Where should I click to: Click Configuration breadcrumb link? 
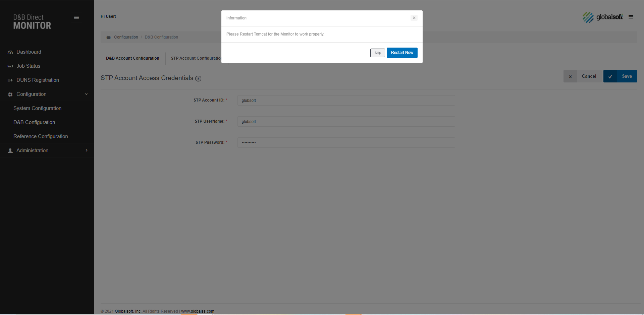tap(126, 37)
